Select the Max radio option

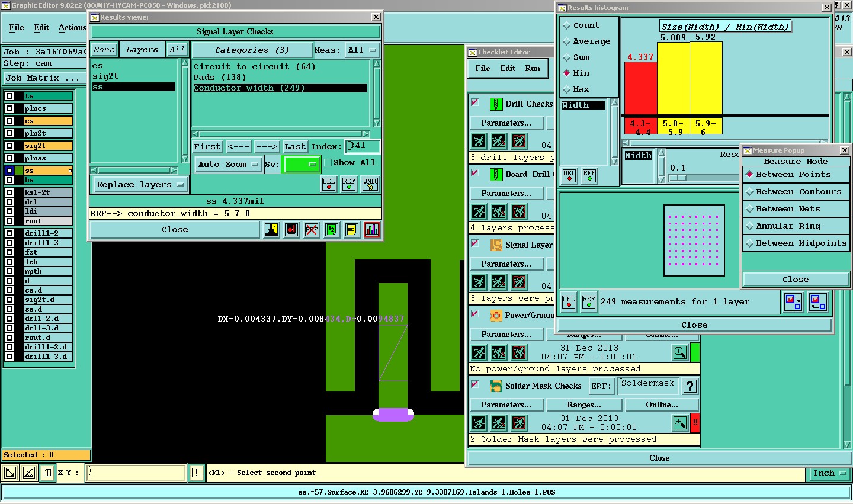tap(567, 89)
